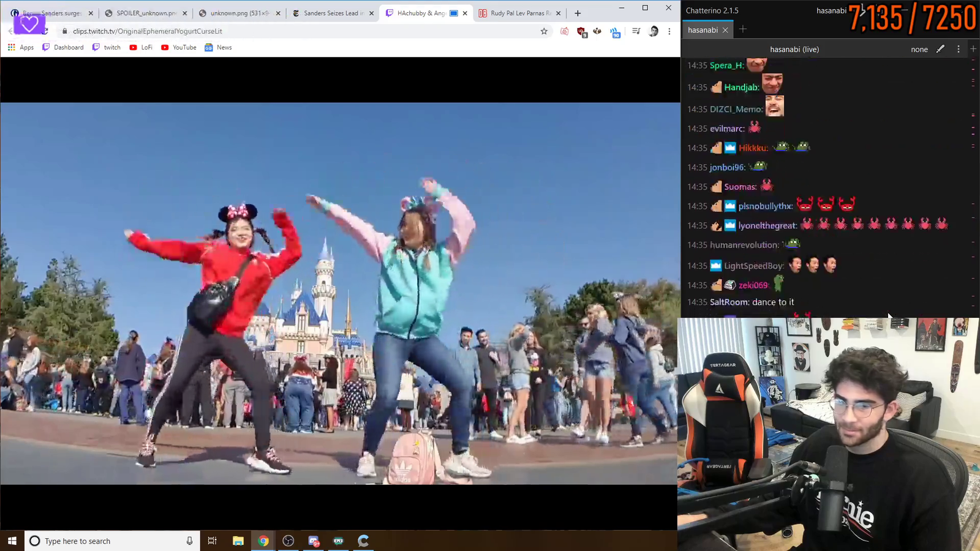Click the hasanabi (live) channel header
The image size is (980, 551).
(794, 49)
